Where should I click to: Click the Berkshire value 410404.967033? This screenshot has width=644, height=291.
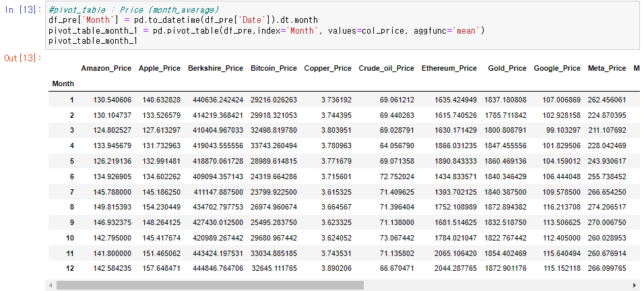pos(218,131)
